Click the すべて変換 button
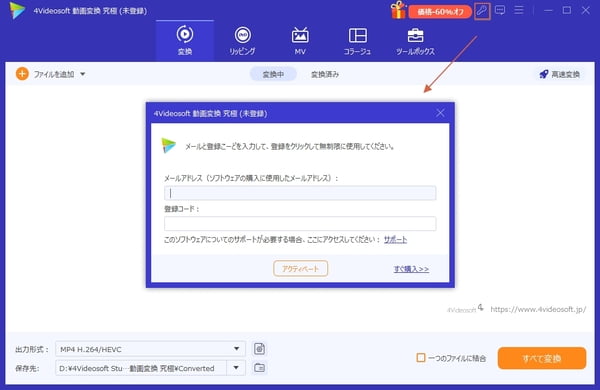The height and width of the screenshot is (390, 600). coord(542,358)
